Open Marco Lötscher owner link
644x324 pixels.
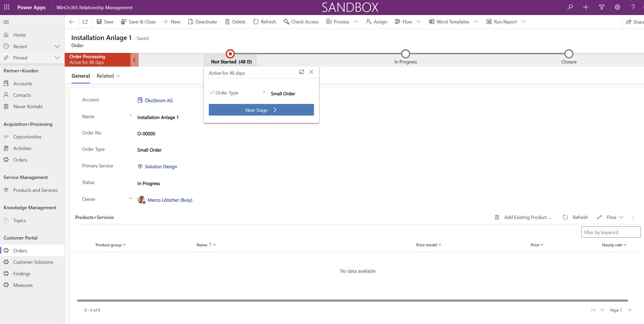click(170, 200)
